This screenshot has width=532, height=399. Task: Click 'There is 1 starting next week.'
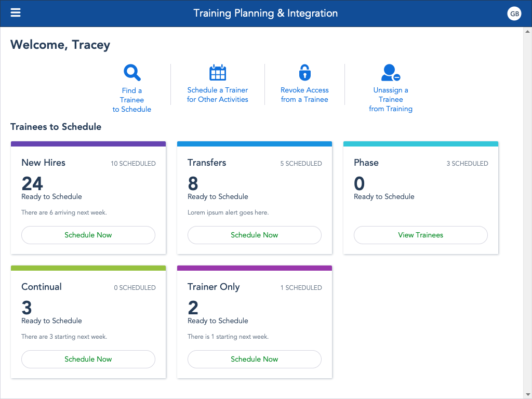[228, 337]
